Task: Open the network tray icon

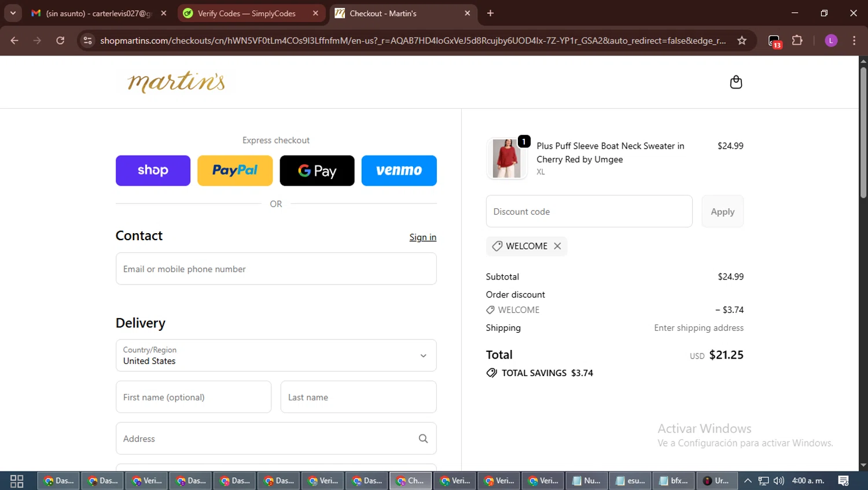Action: point(764,481)
